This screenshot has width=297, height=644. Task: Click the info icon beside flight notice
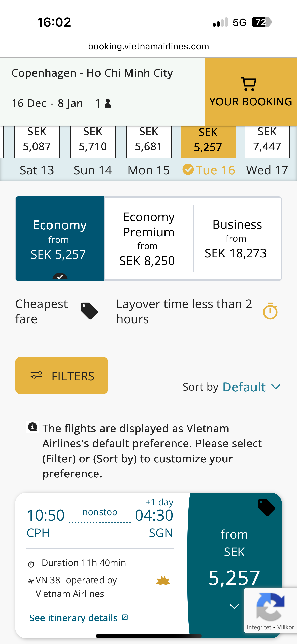32,427
